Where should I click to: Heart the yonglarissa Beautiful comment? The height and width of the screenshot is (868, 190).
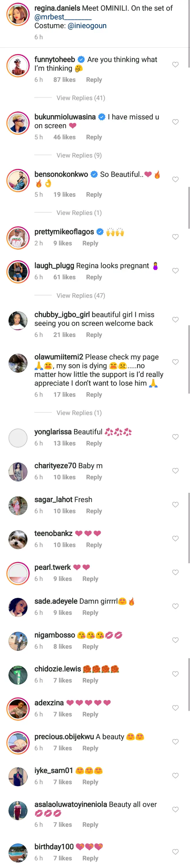click(175, 437)
